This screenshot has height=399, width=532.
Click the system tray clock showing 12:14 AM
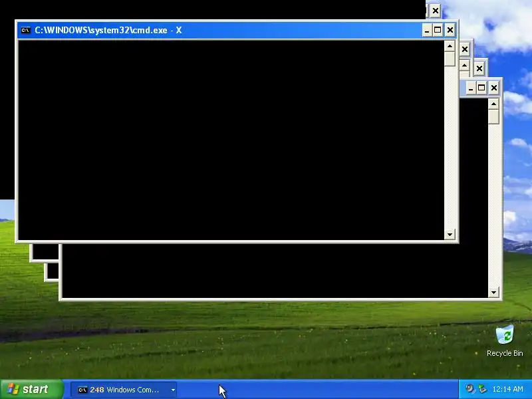[507, 389]
